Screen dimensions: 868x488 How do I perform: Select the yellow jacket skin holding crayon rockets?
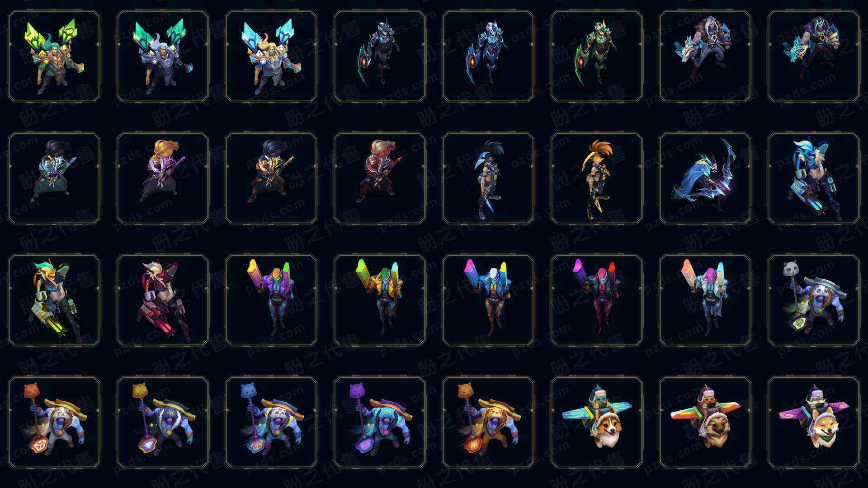pos(380,300)
